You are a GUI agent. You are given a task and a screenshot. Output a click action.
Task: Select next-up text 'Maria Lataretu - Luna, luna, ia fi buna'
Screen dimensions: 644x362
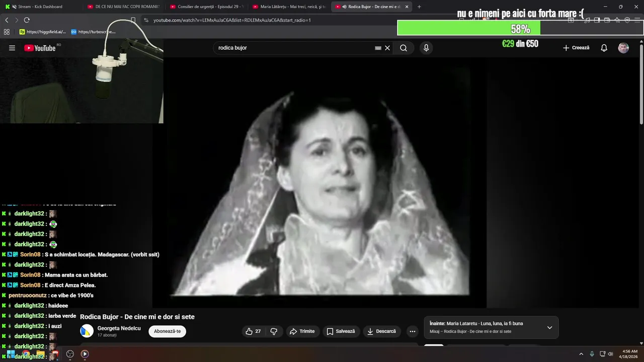(x=485, y=323)
